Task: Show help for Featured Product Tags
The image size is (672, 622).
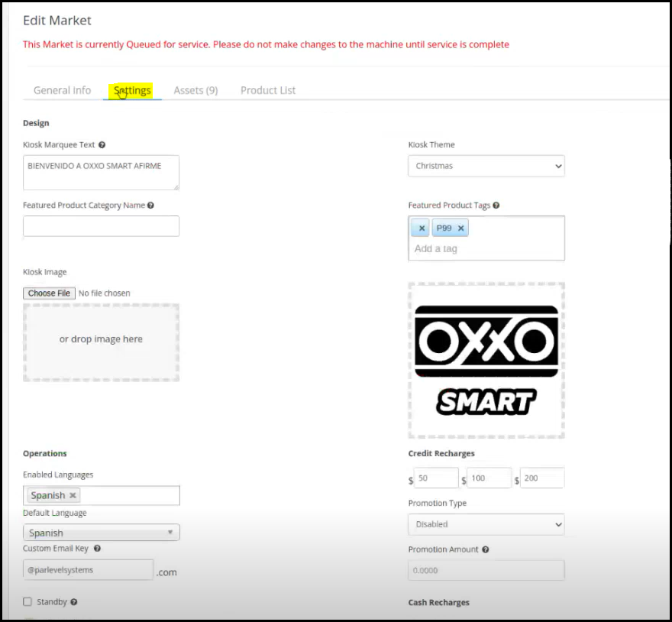Action: pos(496,206)
